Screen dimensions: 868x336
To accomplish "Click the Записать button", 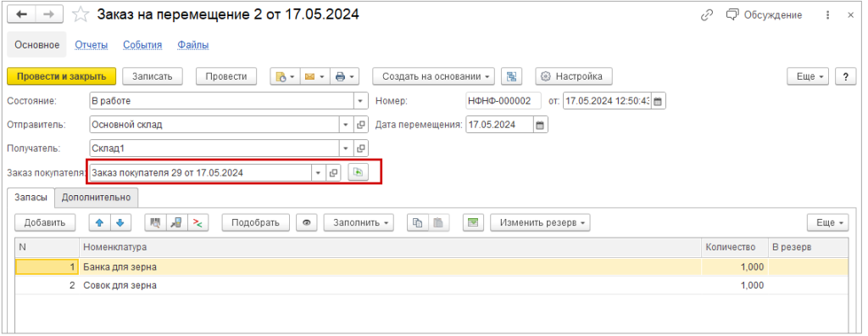I will click(x=153, y=76).
